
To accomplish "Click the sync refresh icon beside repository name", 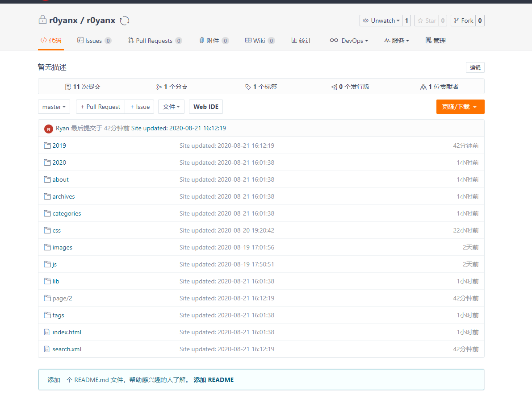I will [x=125, y=21].
